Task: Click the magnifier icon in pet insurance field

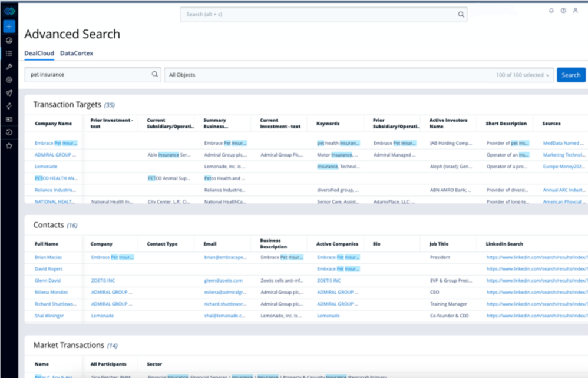Action: 155,74
